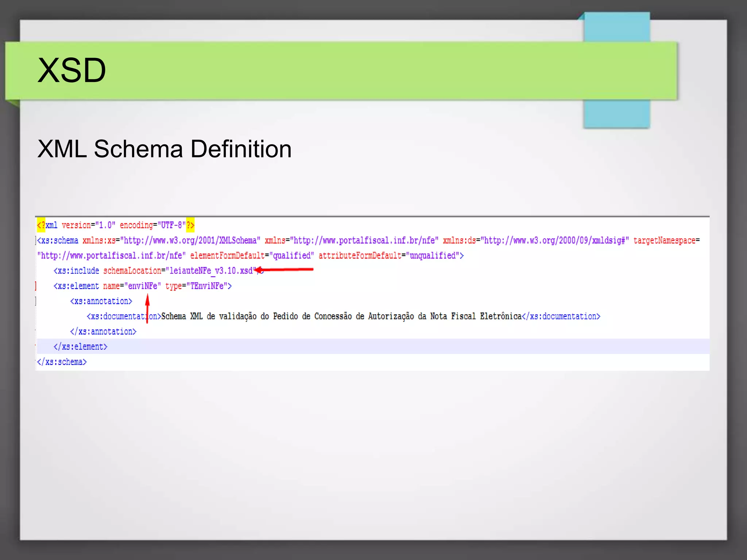747x560 pixels.
Task: Click the opening xs:schema tag
Action: [x=58, y=240]
